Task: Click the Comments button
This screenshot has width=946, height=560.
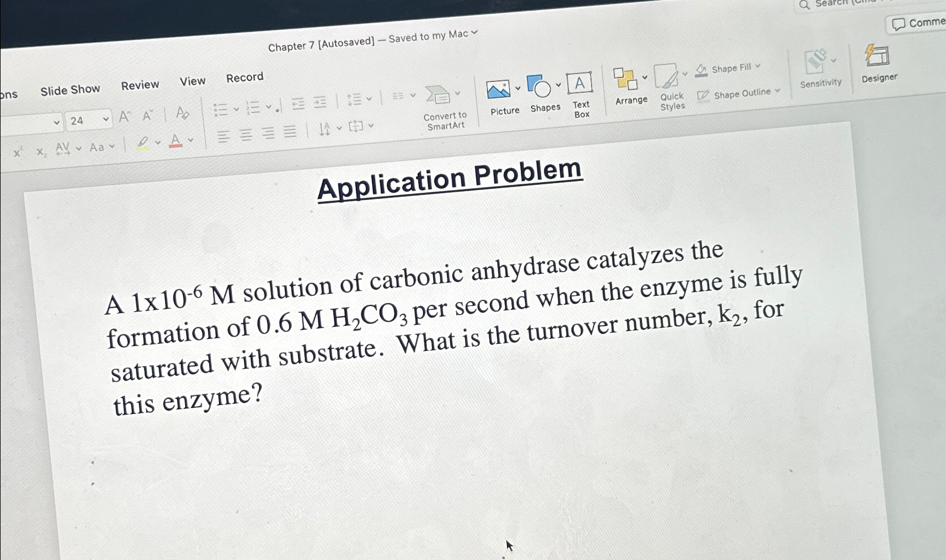Action: (x=917, y=23)
